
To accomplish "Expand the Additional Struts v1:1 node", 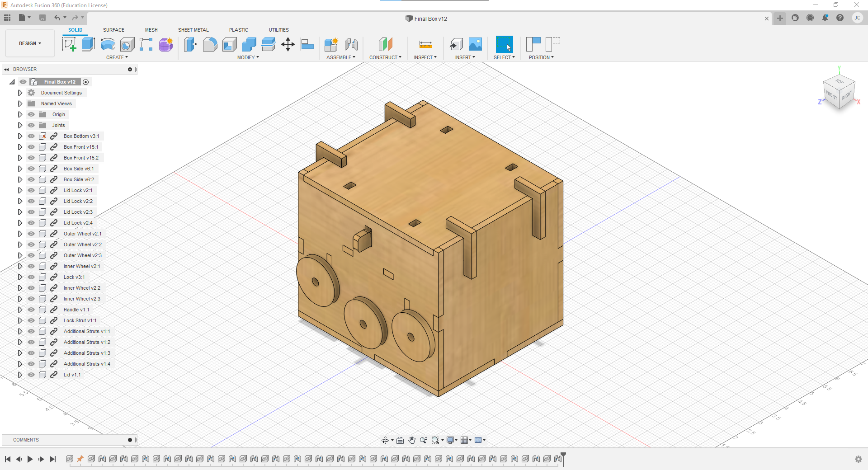I will click(x=20, y=331).
